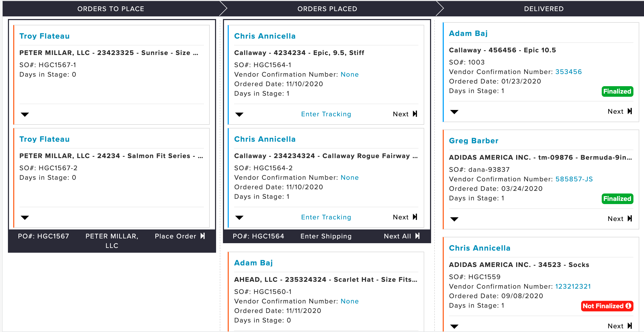Open Greg Barber customer name link
Screen dimensions: 644x332
pos(474,141)
